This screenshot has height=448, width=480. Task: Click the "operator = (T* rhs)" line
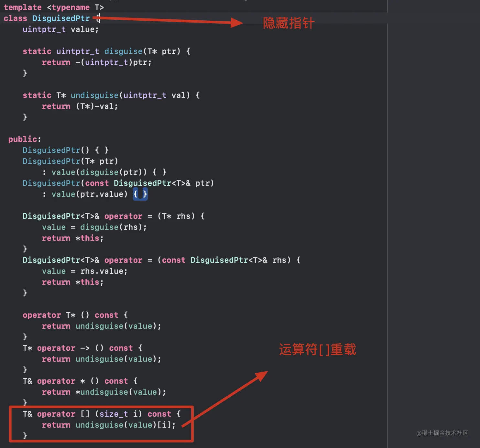pyautogui.click(x=114, y=216)
